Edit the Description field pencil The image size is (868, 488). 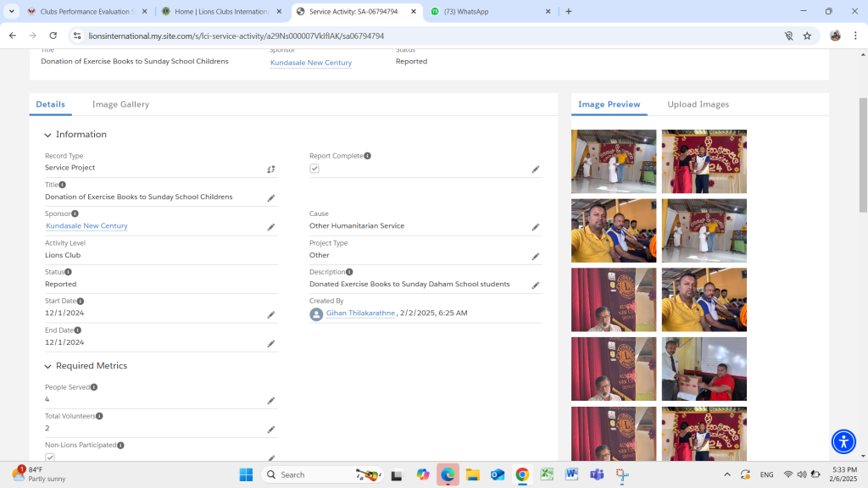pos(536,286)
